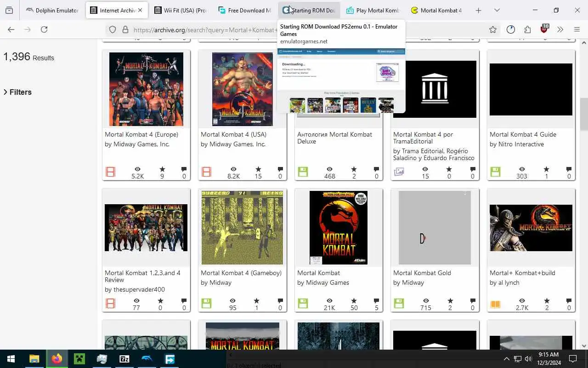Open Mortal Kombat 4 (USA) cover thumbnail

[x=243, y=89]
